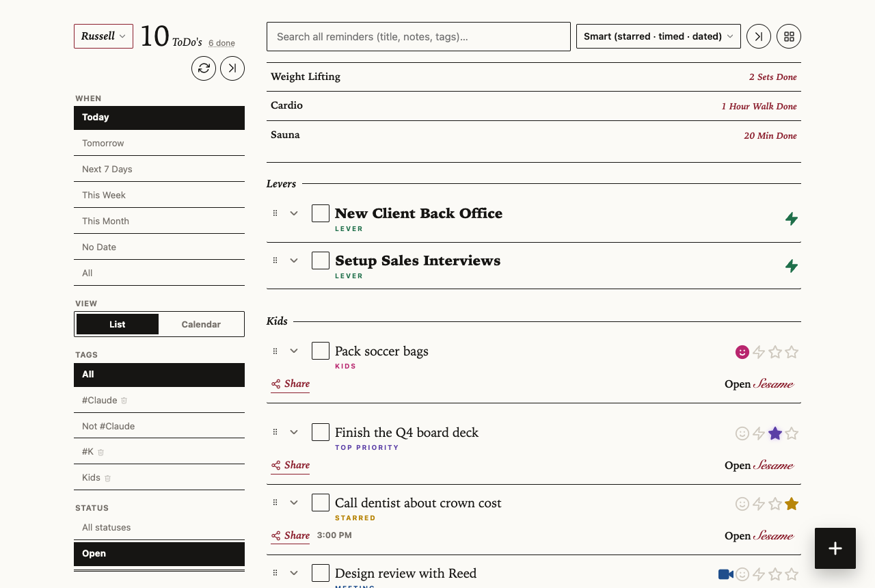This screenshot has width=875, height=588.
Task: Click the pink smiley on Pack soccer bags
Action: coord(742,352)
